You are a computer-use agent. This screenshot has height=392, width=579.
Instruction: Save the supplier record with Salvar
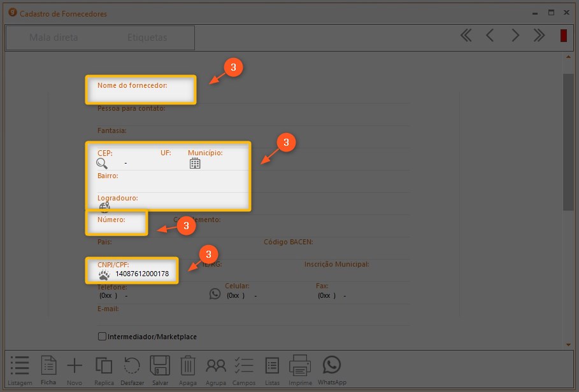click(x=160, y=370)
